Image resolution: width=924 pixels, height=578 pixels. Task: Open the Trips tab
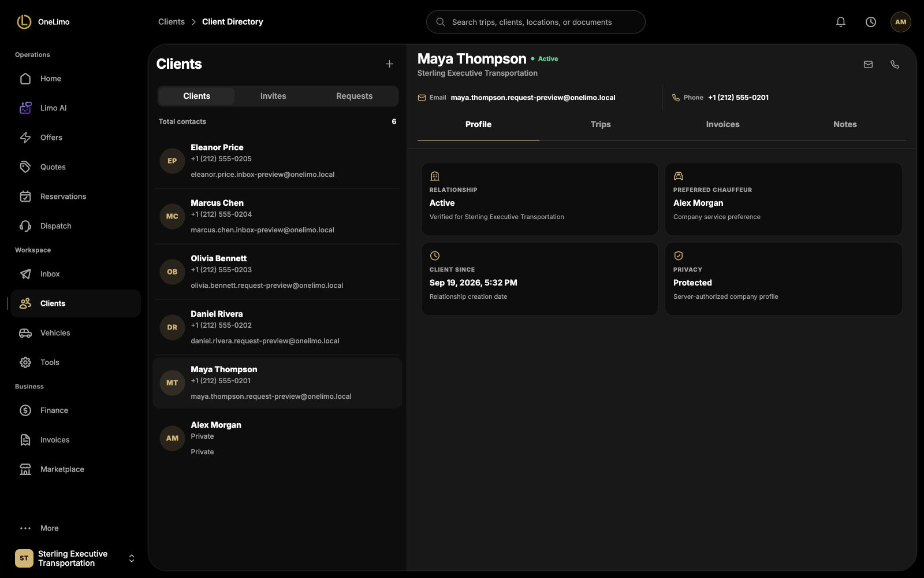coord(601,124)
